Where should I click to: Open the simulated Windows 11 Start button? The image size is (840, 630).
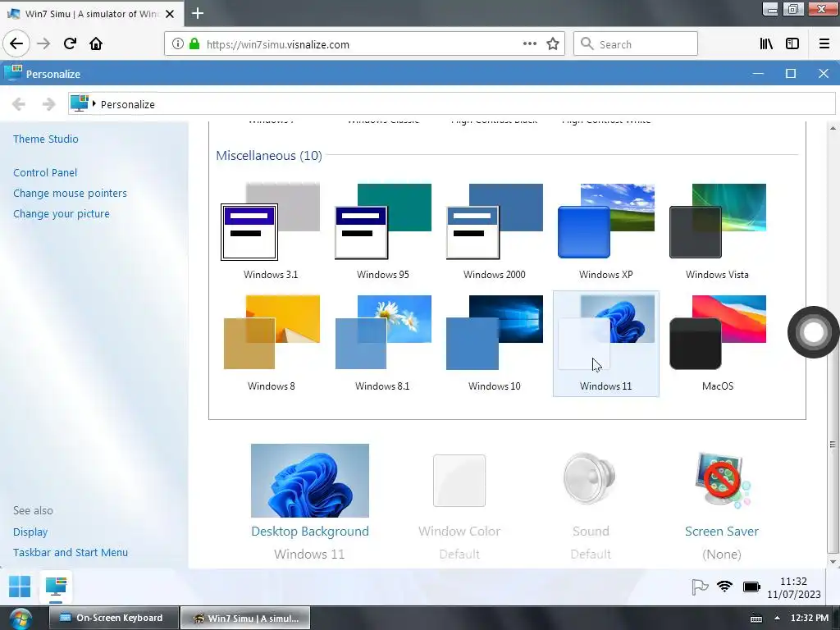click(x=20, y=587)
